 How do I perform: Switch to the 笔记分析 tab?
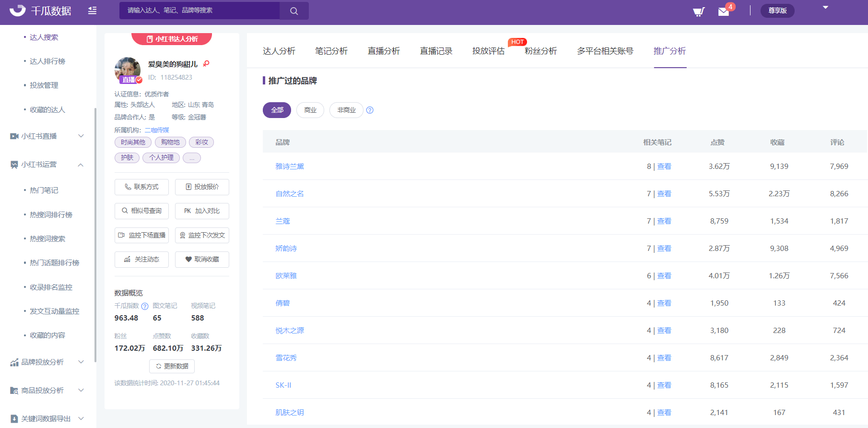[331, 51]
